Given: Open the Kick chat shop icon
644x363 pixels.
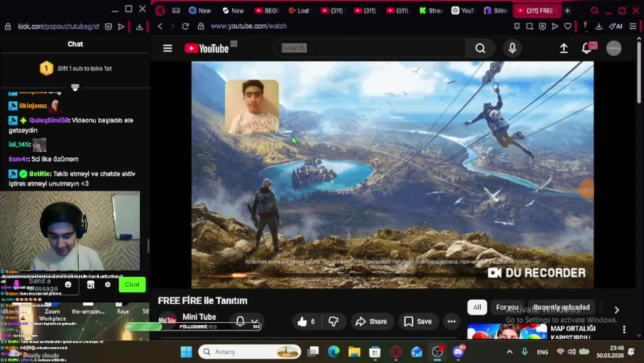Looking at the screenshot, I should point(91,285).
